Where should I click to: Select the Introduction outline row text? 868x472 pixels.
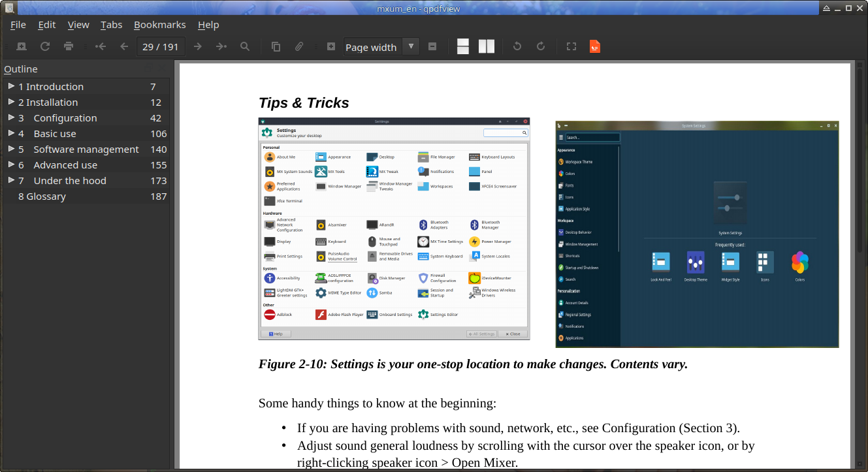51,87
